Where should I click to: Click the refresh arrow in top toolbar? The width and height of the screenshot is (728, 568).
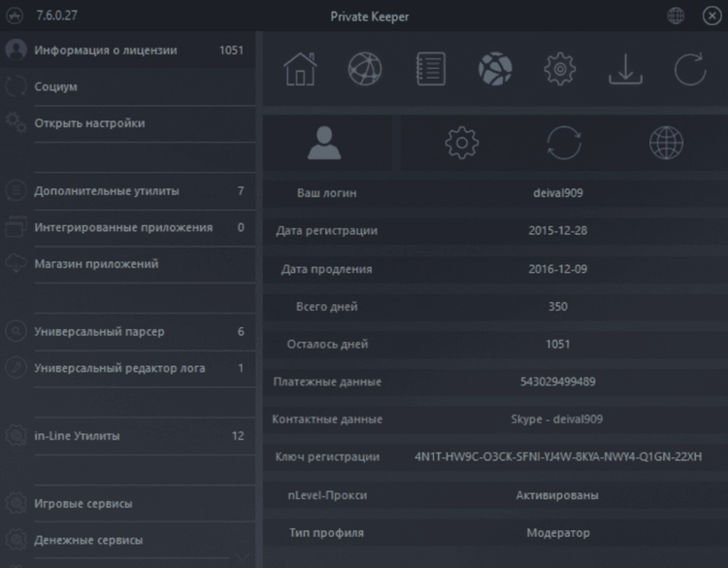pyautogui.click(x=690, y=69)
